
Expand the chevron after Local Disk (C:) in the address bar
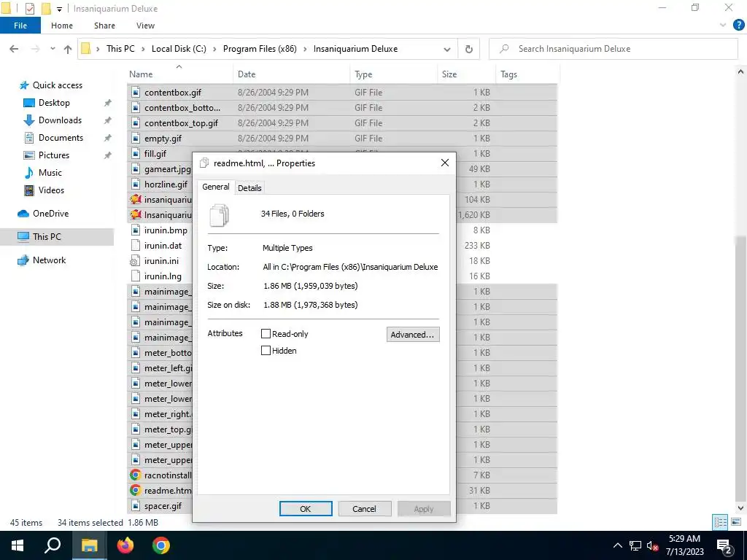pyautogui.click(x=214, y=49)
